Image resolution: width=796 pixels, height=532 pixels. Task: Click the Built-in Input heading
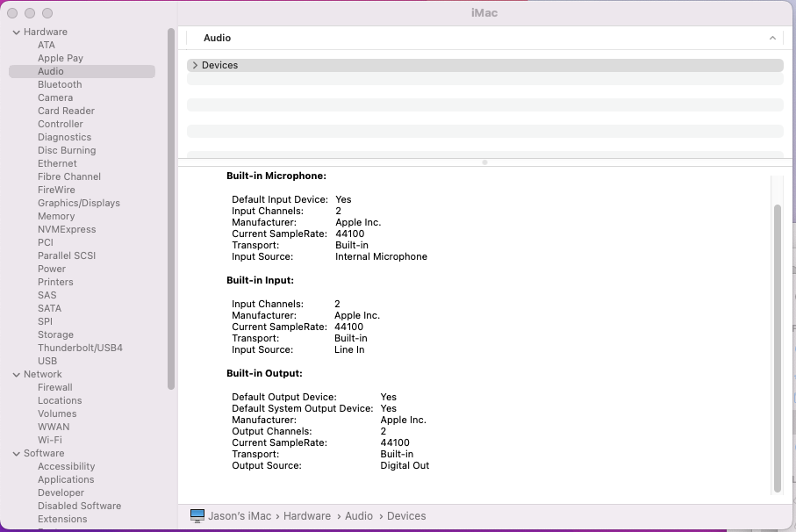click(x=260, y=280)
